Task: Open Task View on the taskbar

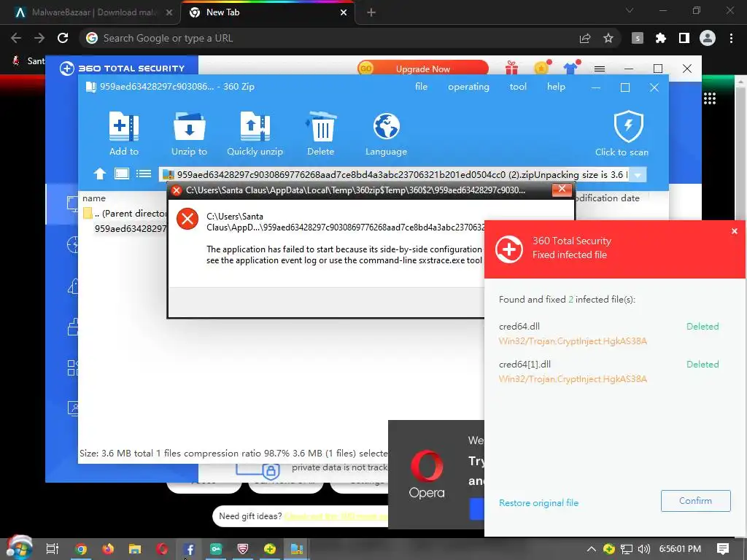Action: (53, 549)
